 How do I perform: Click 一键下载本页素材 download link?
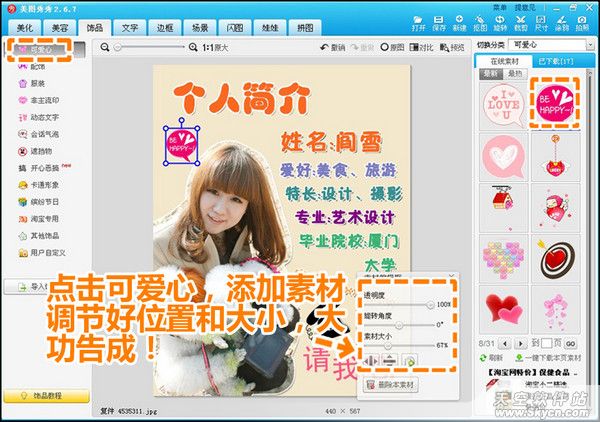pyautogui.click(x=548, y=358)
